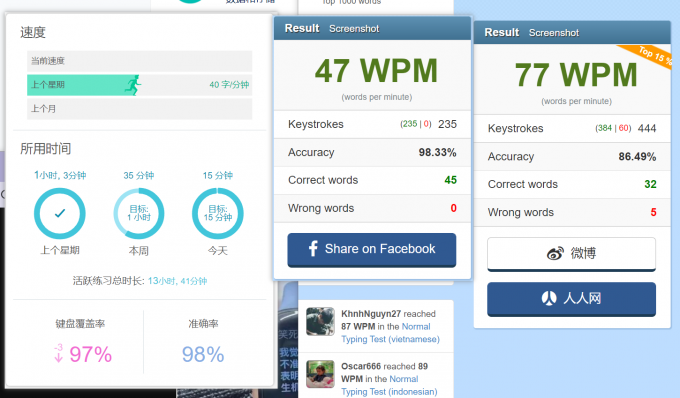Open KhnhNguyn27's avatar thumbnail
This screenshot has width=680, height=398.
click(x=320, y=322)
